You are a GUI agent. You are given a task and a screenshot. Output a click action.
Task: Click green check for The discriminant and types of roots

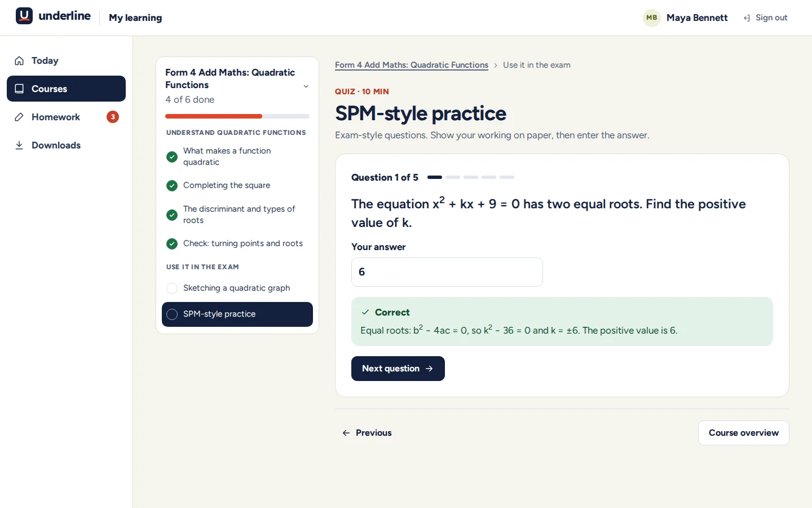(x=172, y=215)
